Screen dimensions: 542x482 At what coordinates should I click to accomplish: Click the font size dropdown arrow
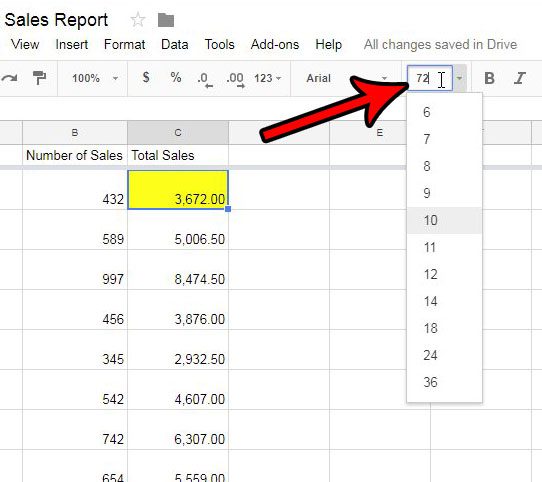point(459,78)
